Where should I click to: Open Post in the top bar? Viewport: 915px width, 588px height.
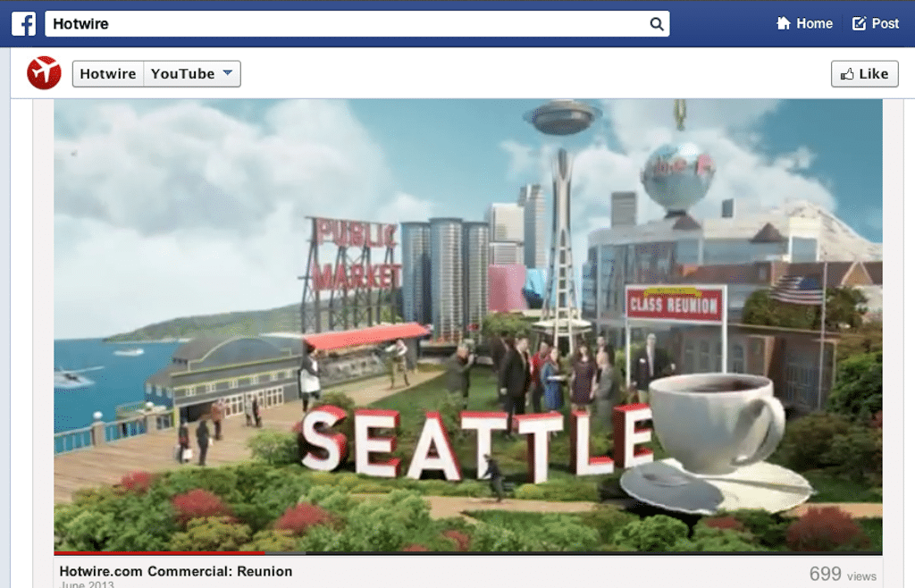(x=876, y=23)
